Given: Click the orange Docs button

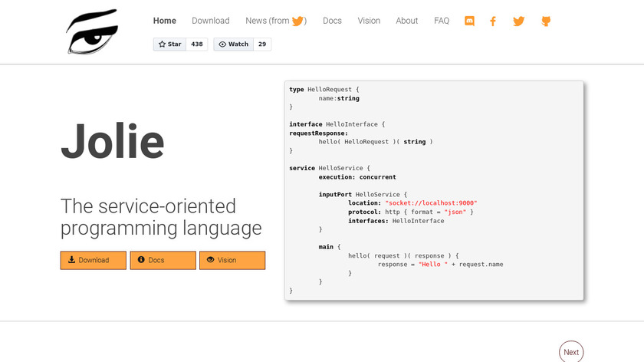Looking at the screenshot, I should coord(163,260).
